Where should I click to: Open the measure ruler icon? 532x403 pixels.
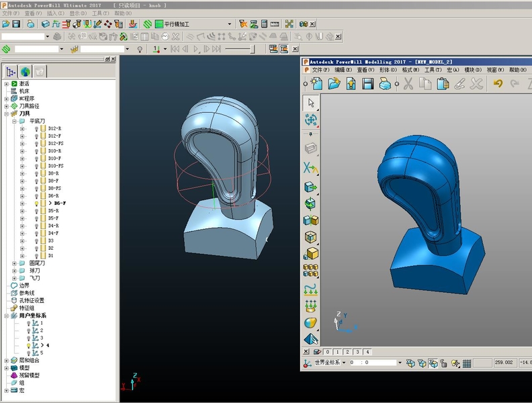tap(275, 24)
